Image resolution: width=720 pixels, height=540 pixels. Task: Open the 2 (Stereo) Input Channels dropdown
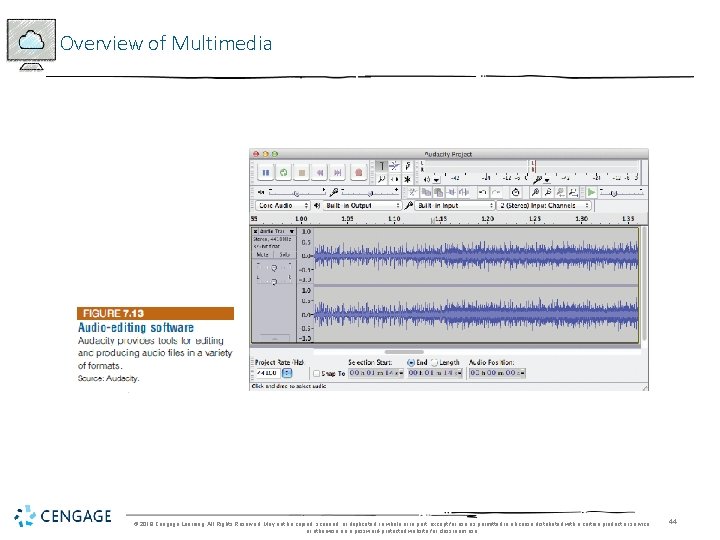coord(544,206)
